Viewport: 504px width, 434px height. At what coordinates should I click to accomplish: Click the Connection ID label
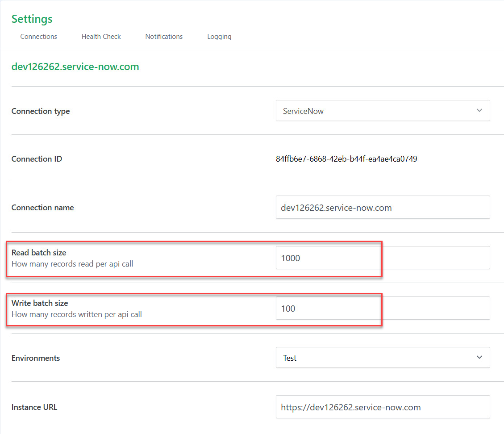tap(37, 159)
